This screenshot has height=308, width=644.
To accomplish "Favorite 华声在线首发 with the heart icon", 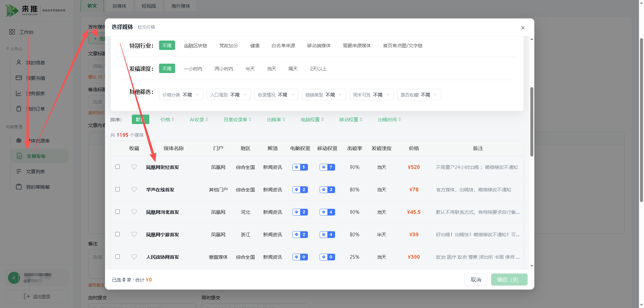I will click(x=134, y=189).
